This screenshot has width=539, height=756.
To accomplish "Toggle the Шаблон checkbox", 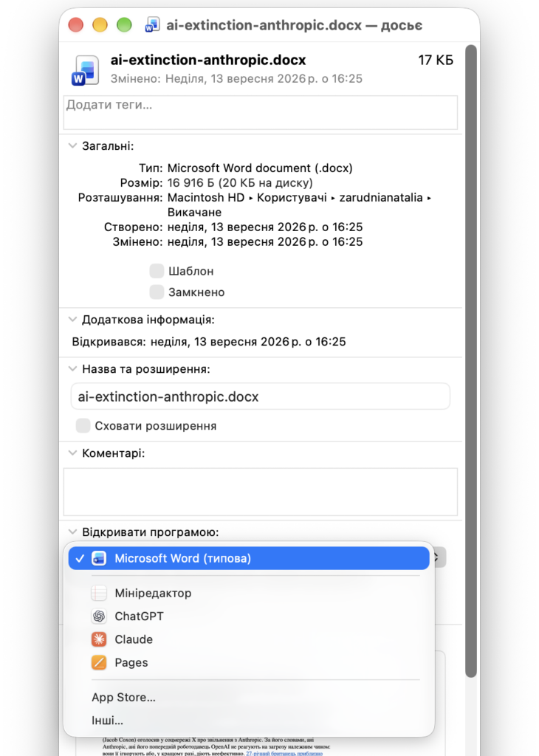I will coord(157,271).
